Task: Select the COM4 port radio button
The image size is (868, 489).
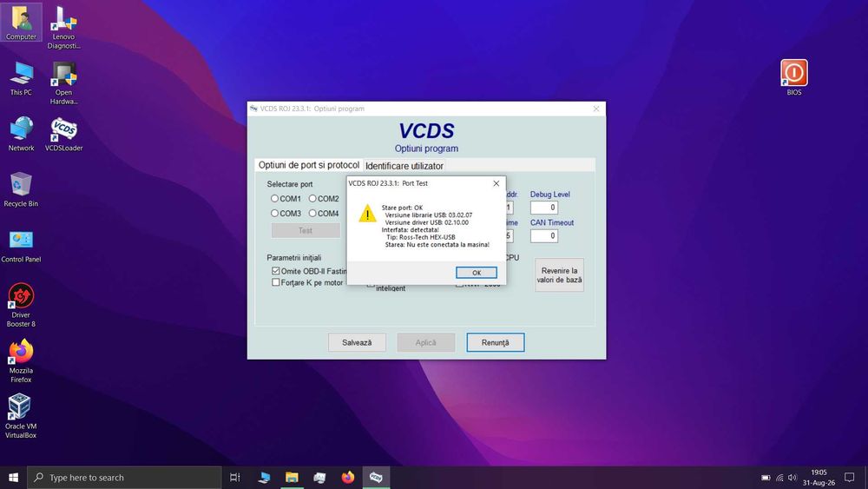Action: (x=312, y=213)
